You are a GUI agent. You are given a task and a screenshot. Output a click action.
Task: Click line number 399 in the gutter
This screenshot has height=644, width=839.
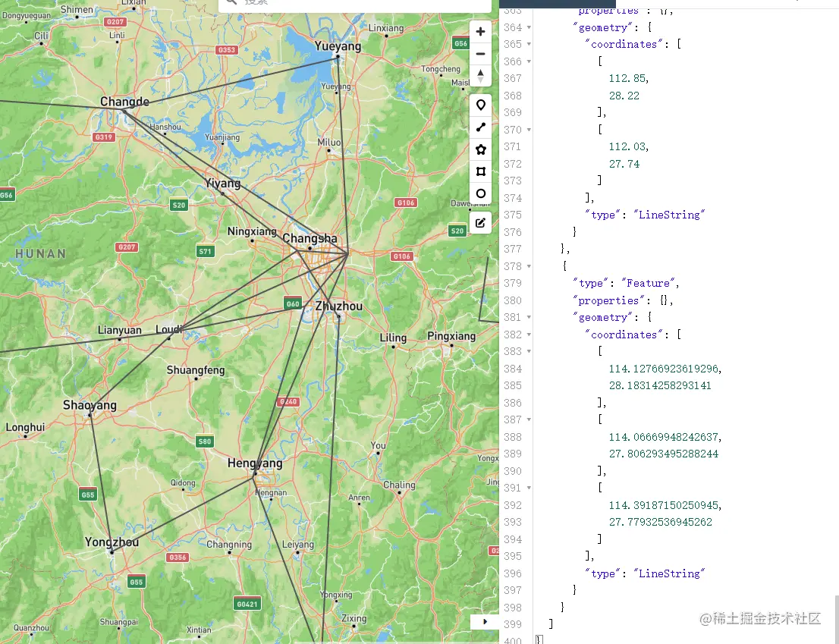513,624
